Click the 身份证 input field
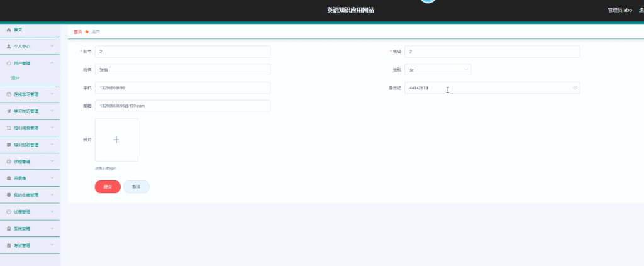644x266 pixels. pyautogui.click(x=492, y=88)
